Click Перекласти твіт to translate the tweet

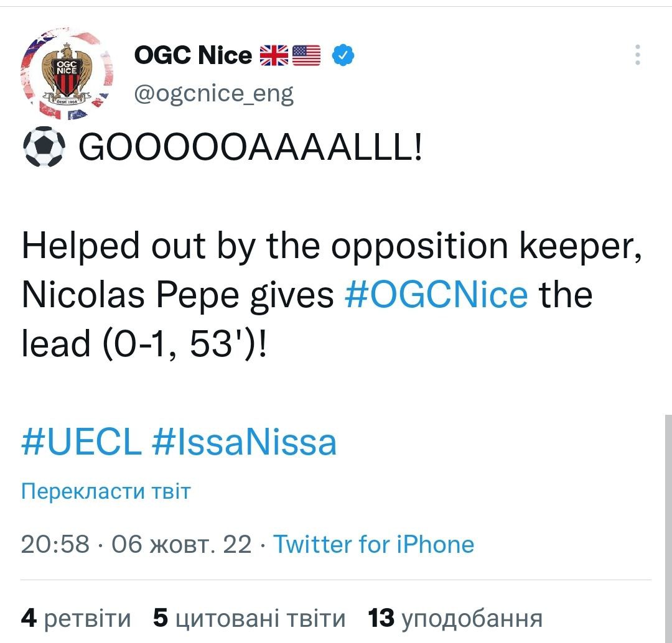pyautogui.click(x=106, y=491)
